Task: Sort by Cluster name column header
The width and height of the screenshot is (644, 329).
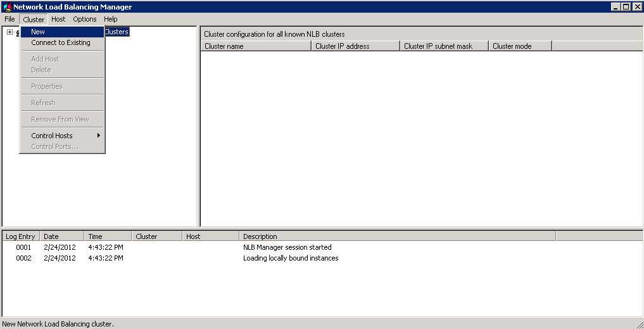Action: pyautogui.click(x=256, y=46)
